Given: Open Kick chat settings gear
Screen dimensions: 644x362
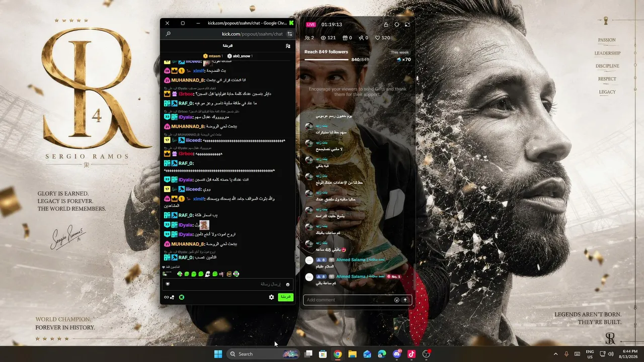Looking at the screenshot, I should coord(272,297).
